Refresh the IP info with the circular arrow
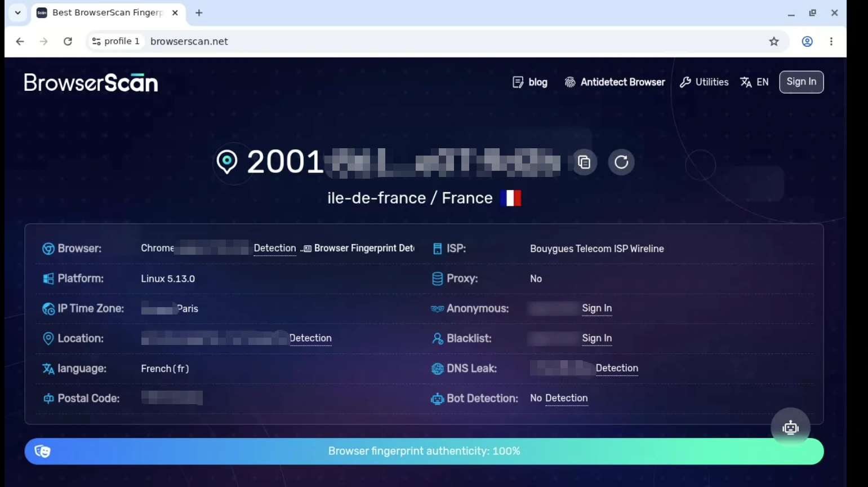This screenshot has width=868, height=487. pyautogui.click(x=621, y=162)
